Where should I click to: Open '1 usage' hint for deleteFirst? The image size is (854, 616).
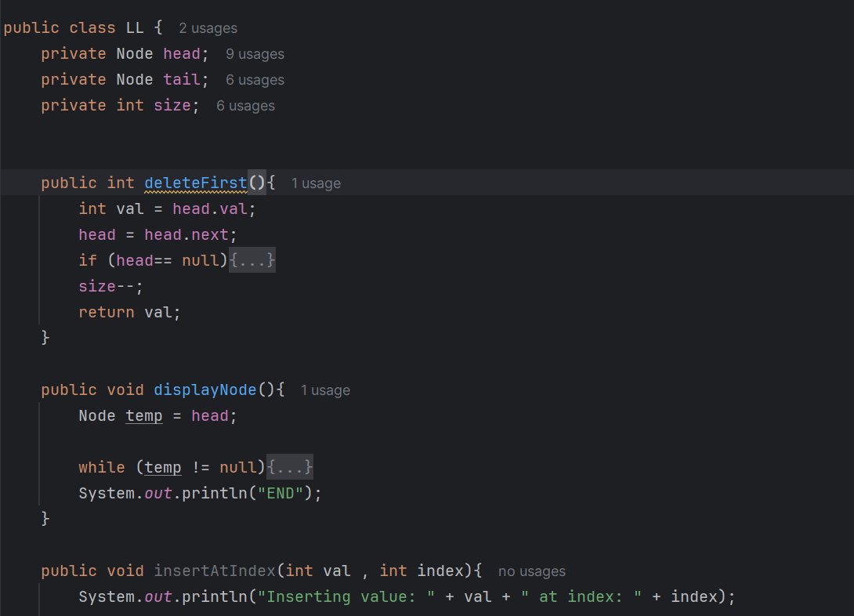point(316,183)
